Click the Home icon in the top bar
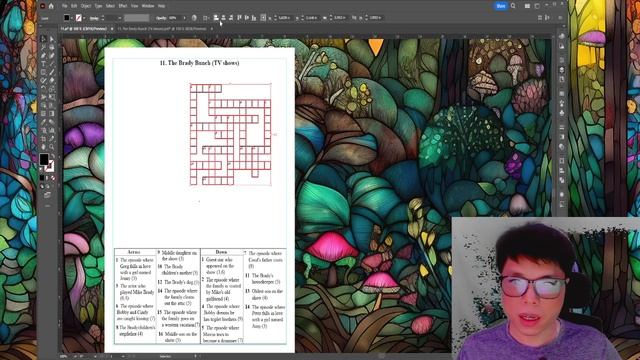The image size is (640, 360). click(x=51, y=6)
